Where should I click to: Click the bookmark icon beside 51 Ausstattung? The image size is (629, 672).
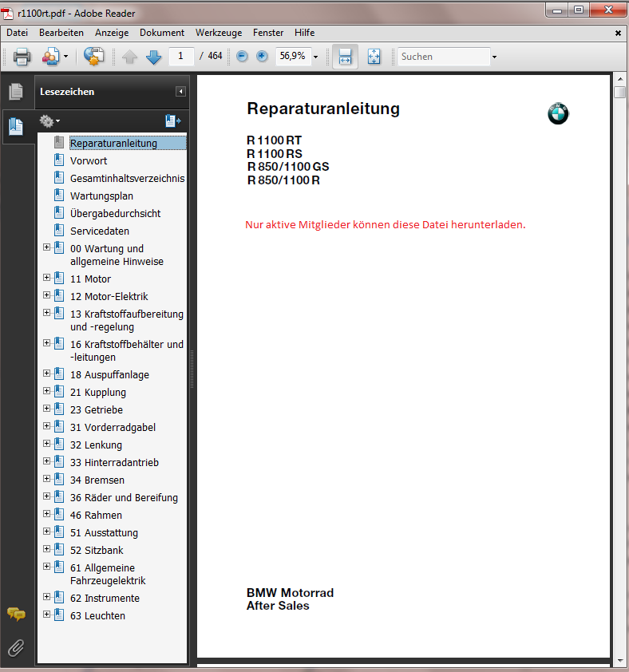click(59, 532)
